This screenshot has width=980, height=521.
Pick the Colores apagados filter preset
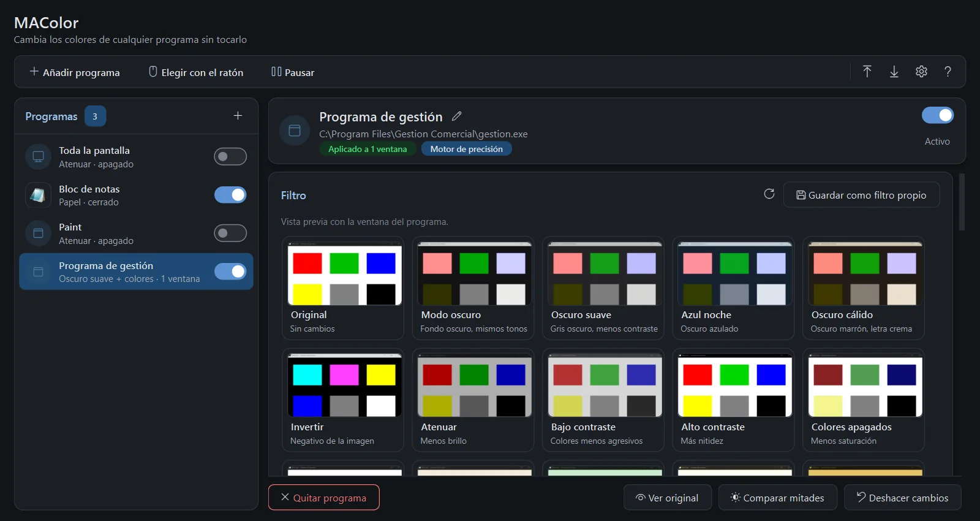point(864,400)
